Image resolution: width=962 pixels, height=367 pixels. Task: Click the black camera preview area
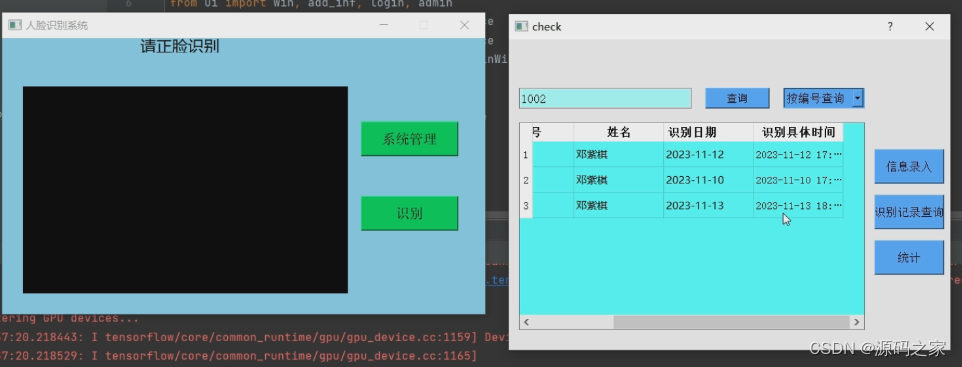point(185,190)
